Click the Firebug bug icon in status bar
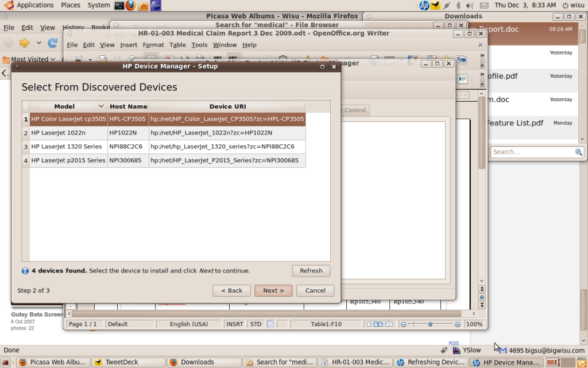 coord(444,350)
